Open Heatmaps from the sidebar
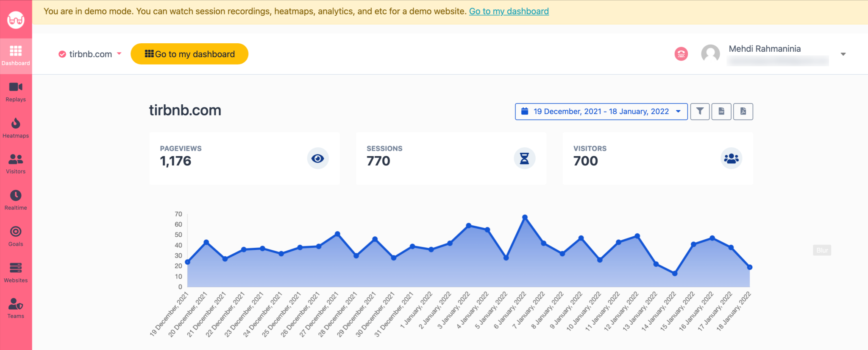Image resolution: width=868 pixels, height=350 pixels. point(16,128)
